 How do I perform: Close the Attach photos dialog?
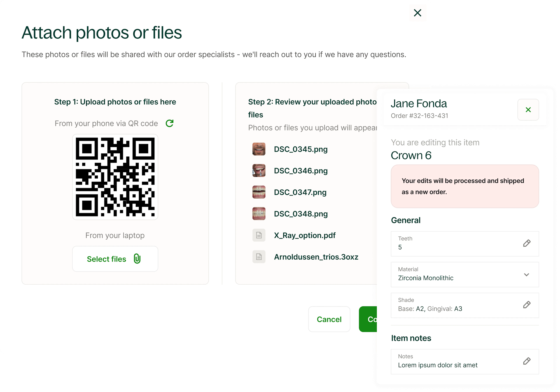point(418,13)
